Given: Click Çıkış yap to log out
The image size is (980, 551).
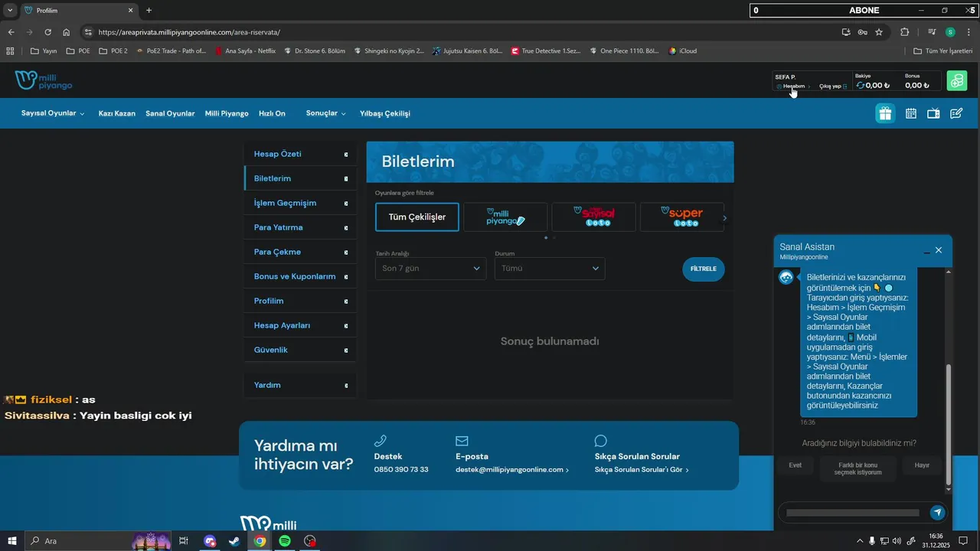Looking at the screenshot, I should pyautogui.click(x=833, y=86).
